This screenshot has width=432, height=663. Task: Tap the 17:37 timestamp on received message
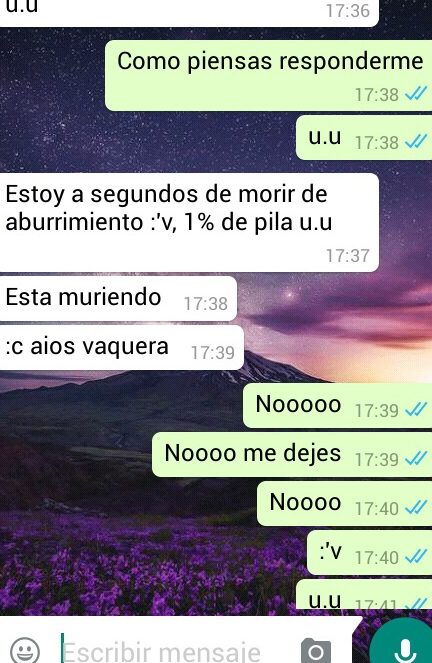pyautogui.click(x=347, y=256)
